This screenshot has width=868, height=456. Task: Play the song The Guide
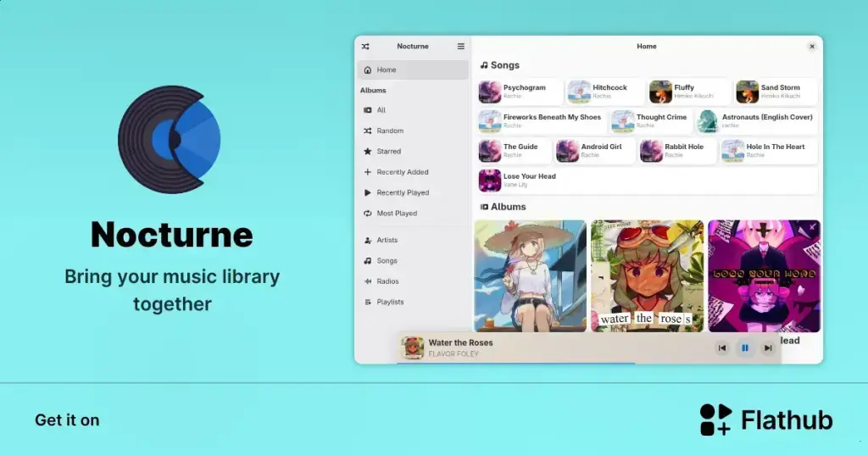[x=515, y=151]
